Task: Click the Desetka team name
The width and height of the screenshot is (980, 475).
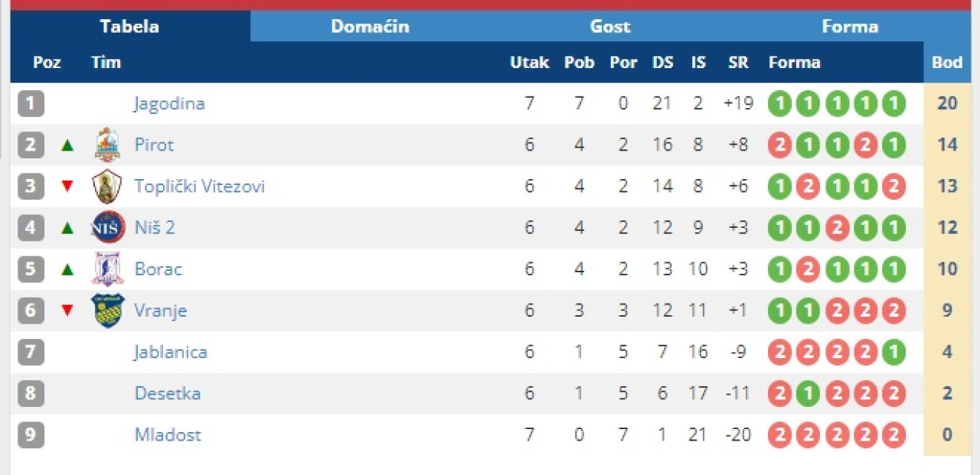Action: pos(168,393)
